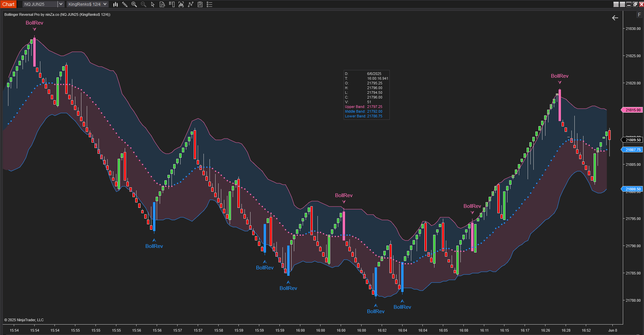This screenshot has height=335, width=644.
Task: Open the KingRenko$ 12/4 interval dropdown
Action: point(87,4)
